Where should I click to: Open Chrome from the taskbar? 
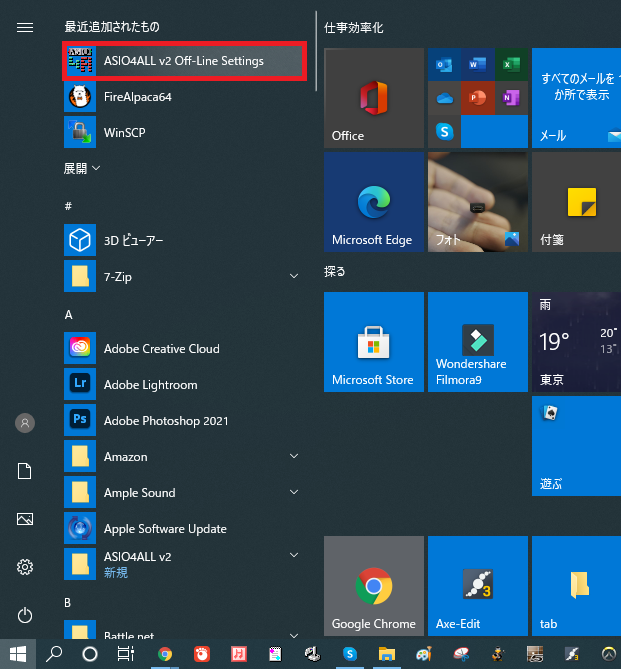click(x=165, y=654)
